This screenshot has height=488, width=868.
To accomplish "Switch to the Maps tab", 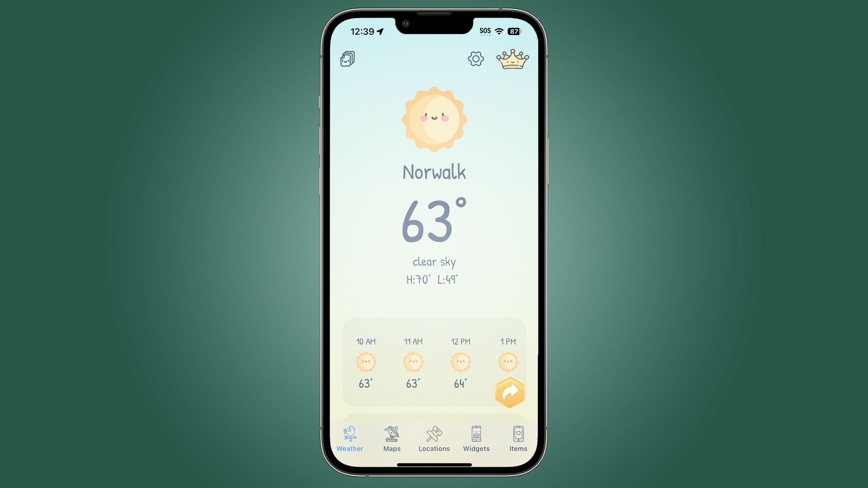I will (x=392, y=439).
